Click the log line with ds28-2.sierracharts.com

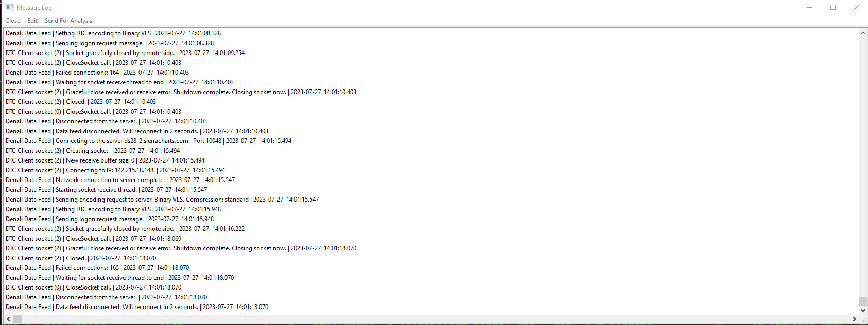tap(149, 141)
